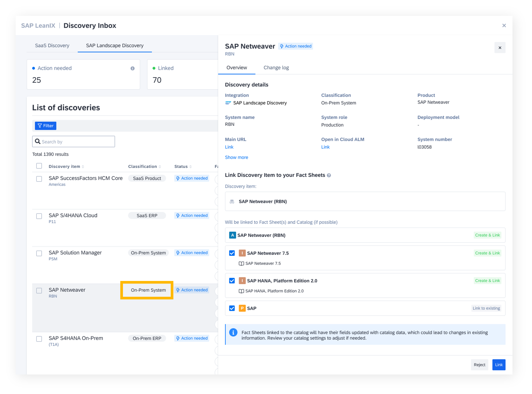
Task: Click the IT component icon for SAP HANA, Platform Edition
Action: pos(242,281)
